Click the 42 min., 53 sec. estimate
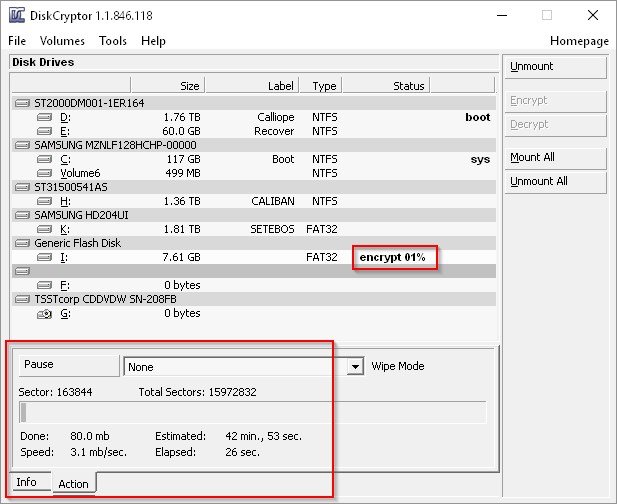Image resolution: width=617 pixels, height=504 pixels. pos(264,436)
